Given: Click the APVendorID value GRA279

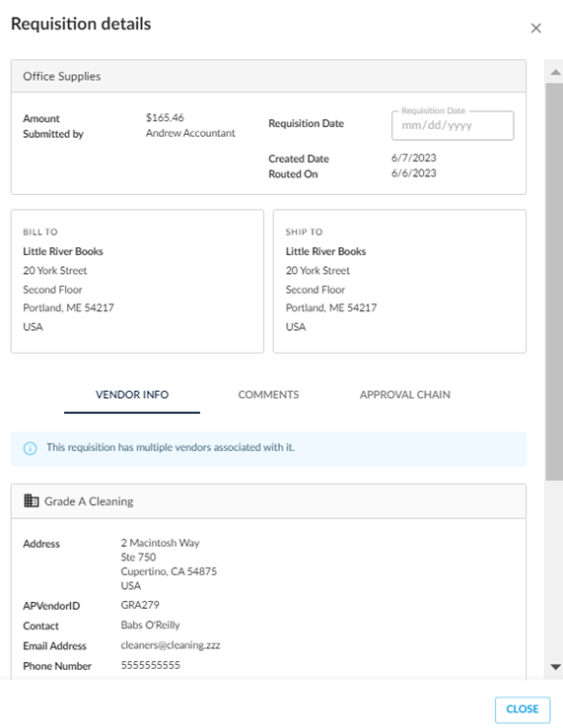Looking at the screenshot, I should tap(140, 605).
